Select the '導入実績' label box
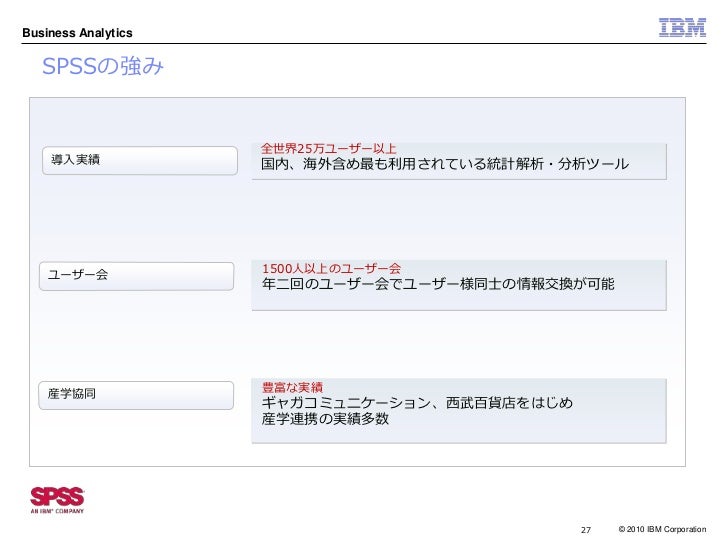This screenshot has width=728, height=546. pos(140,161)
